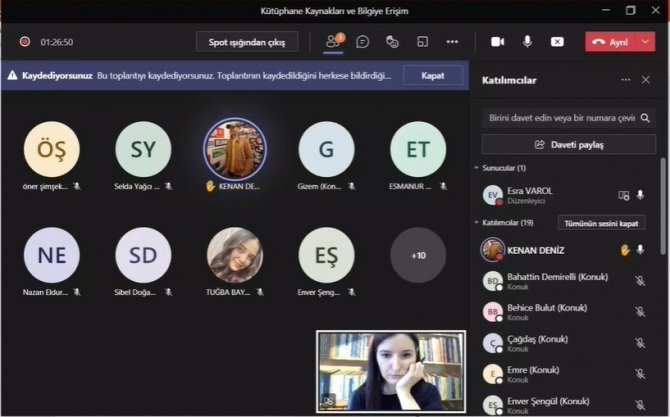
Task: Toggle the camera in meeting toolbar
Action: (497, 42)
